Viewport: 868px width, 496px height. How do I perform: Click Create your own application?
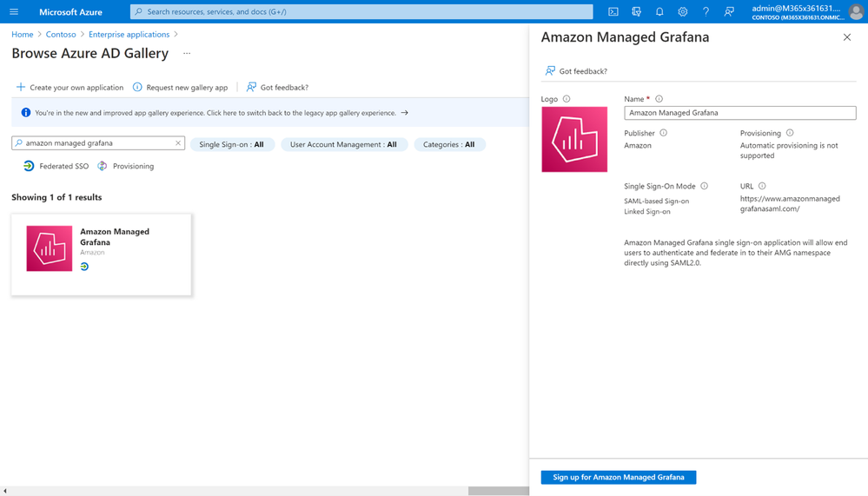click(70, 88)
